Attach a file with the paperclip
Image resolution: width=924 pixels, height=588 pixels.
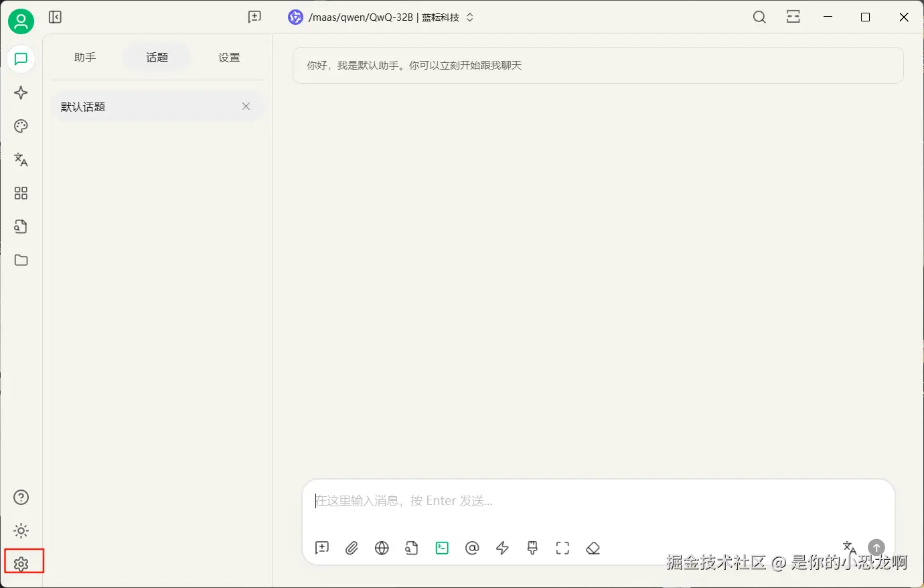pyautogui.click(x=352, y=548)
